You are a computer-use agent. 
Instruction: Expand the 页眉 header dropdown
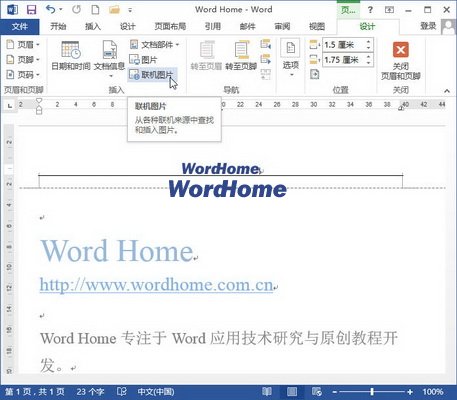click(x=23, y=45)
